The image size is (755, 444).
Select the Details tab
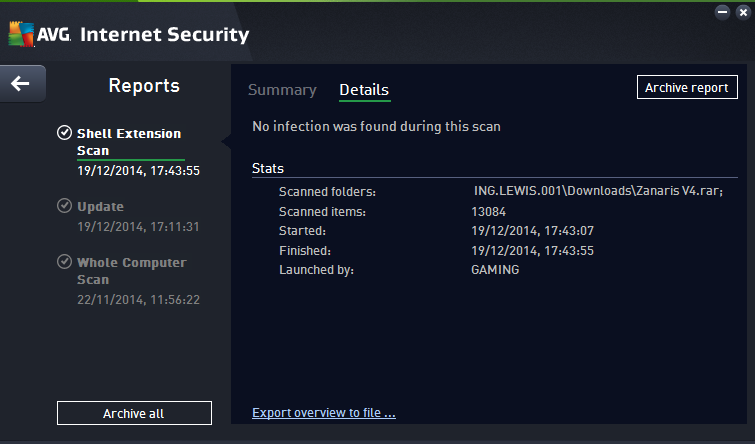click(364, 90)
